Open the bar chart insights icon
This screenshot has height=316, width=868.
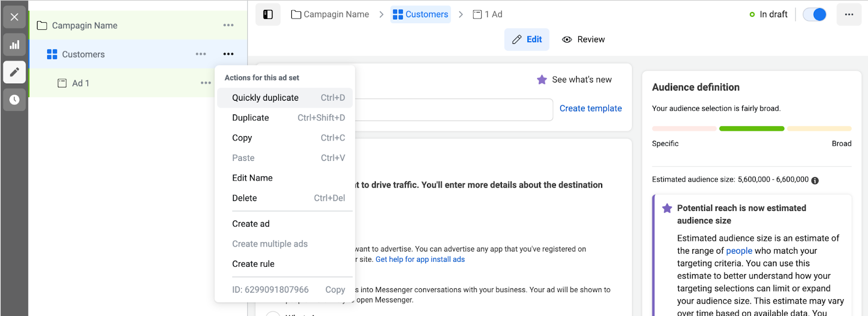pos(15,45)
